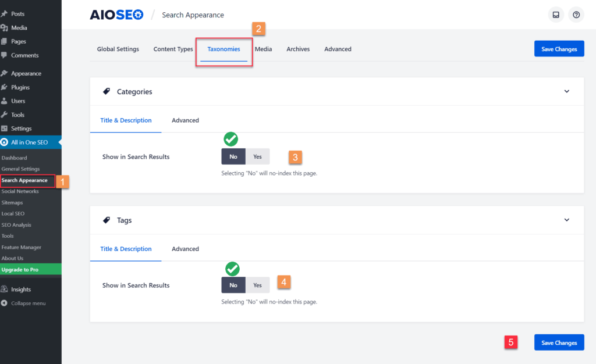The height and width of the screenshot is (364, 596).
Task: Open Search Appearance submenu item
Action: click(24, 180)
